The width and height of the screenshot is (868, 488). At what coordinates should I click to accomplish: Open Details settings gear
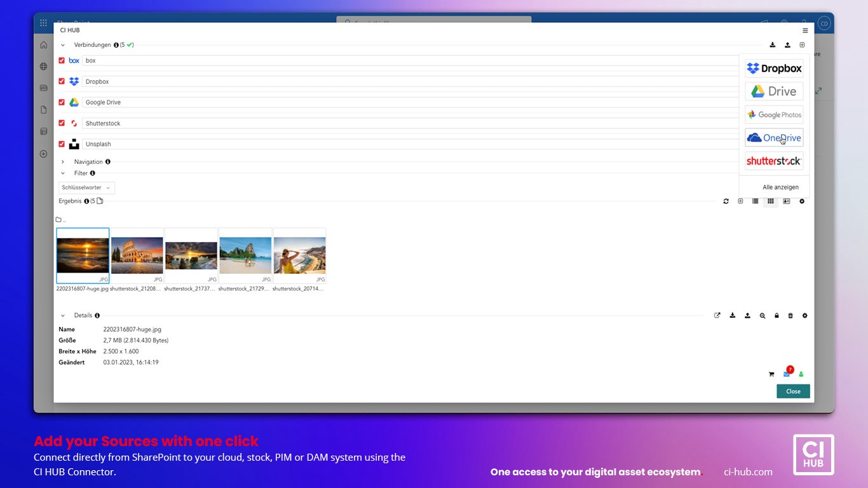click(804, 315)
